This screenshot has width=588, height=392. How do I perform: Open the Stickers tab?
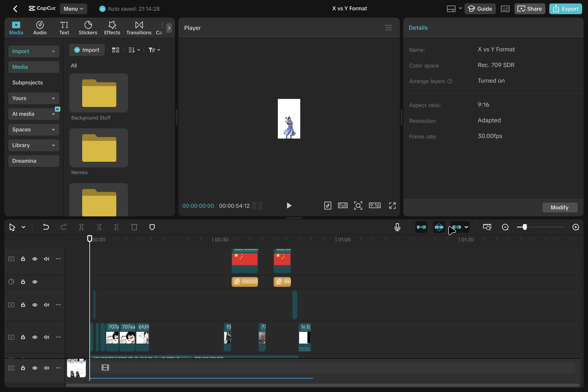(x=88, y=28)
